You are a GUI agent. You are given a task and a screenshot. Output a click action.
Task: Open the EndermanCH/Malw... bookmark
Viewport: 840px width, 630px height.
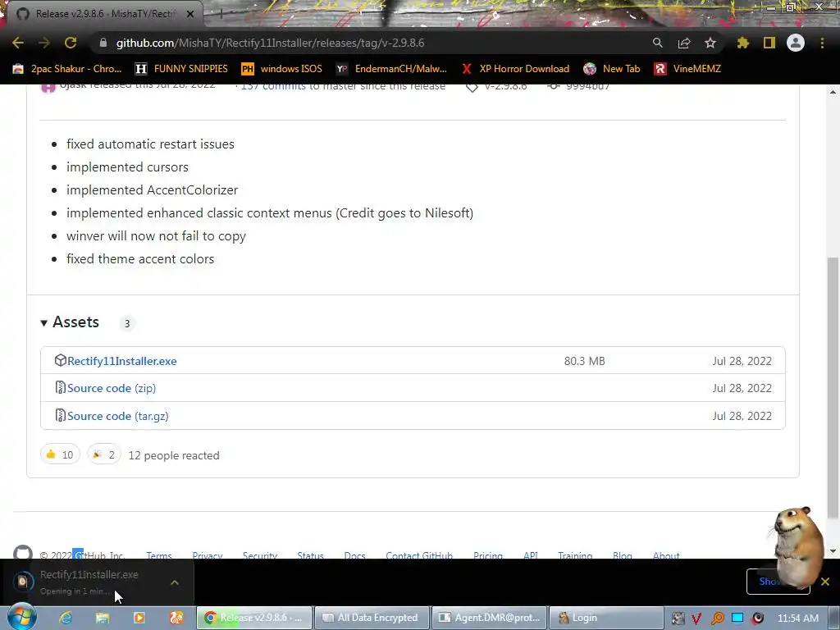coord(391,69)
